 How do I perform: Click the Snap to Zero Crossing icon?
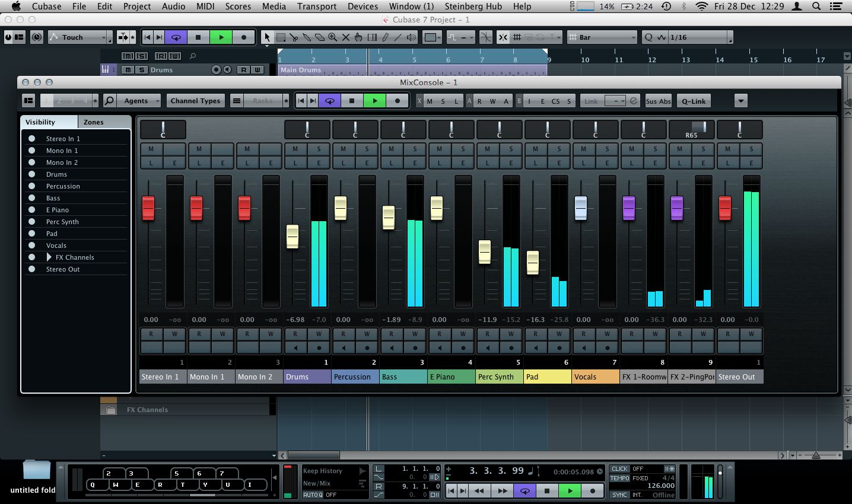click(x=486, y=37)
